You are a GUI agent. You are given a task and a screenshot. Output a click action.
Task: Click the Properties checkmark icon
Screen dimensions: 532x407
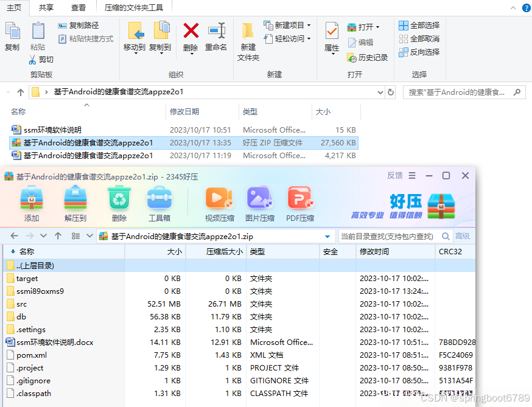332,31
